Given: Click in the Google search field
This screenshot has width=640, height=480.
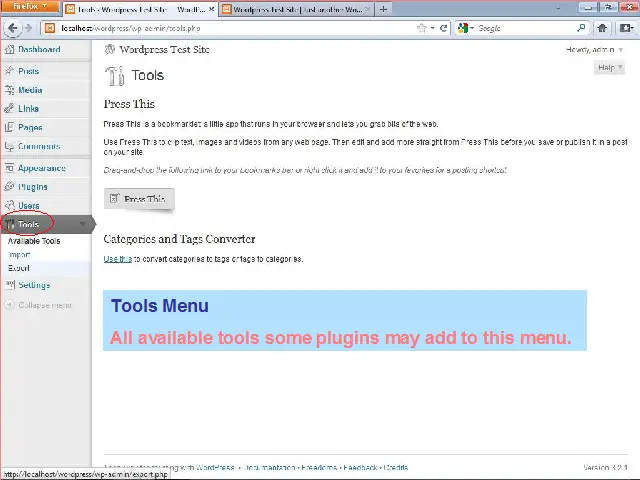Looking at the screenshot, I should click(526, 28).
